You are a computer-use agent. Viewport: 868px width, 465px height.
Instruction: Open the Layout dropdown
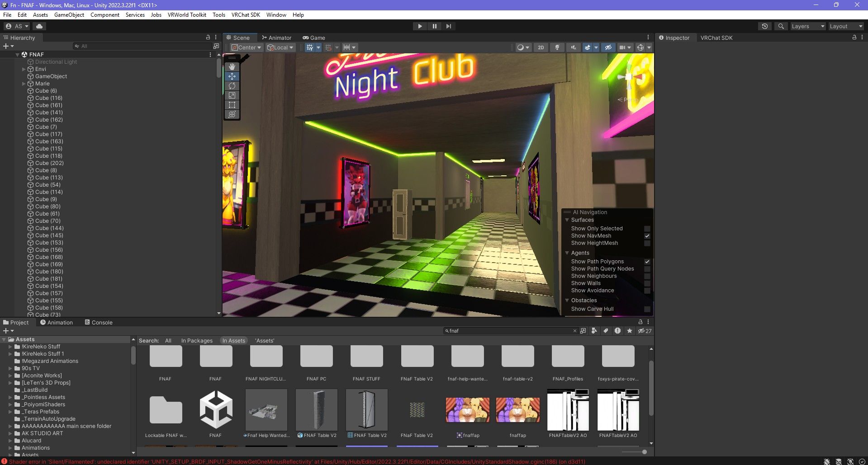[846, 26]
